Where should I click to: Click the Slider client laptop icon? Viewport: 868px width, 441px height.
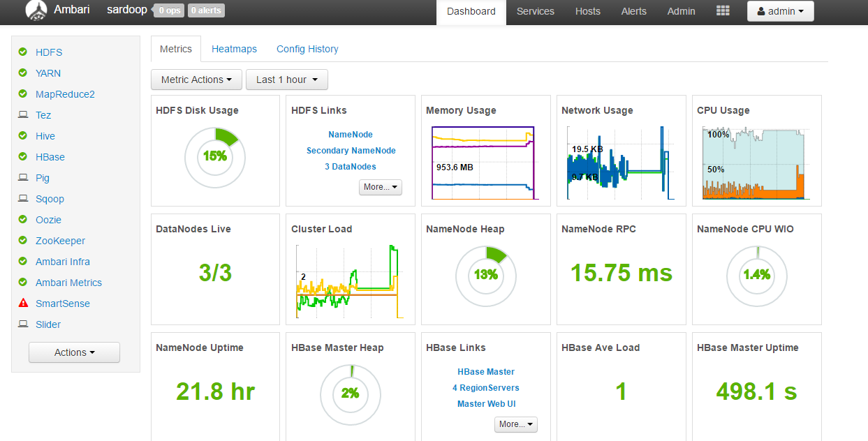23,324
